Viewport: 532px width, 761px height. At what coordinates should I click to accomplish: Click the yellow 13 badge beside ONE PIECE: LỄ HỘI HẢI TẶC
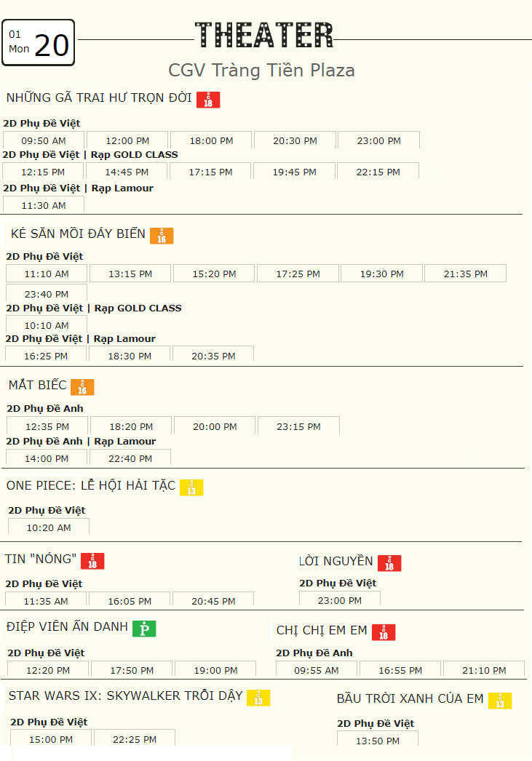191,487
